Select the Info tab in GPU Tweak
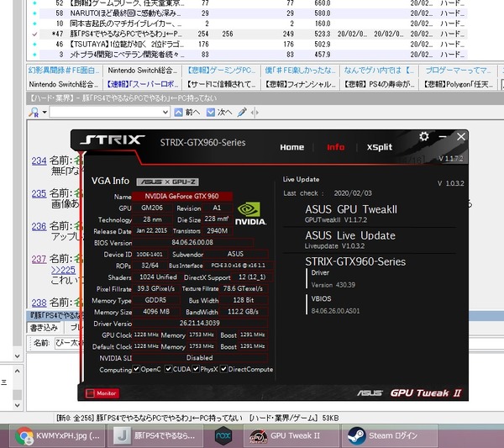 [335, 147]
